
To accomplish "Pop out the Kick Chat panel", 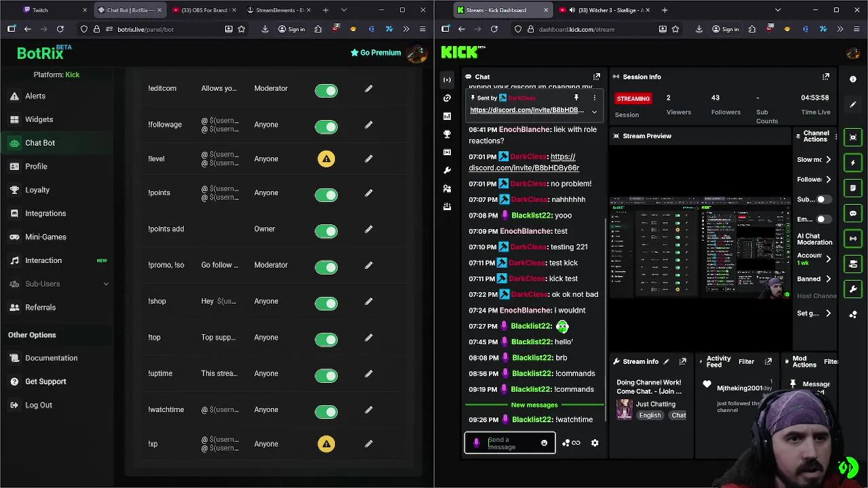I will point(597,77).
